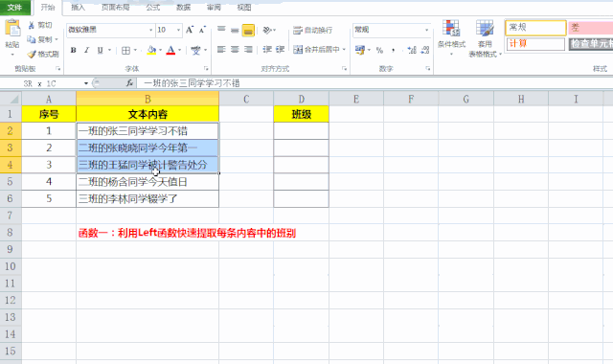Image resolution: width=613 pixels, height=364 pixels.
Task: Align text left
Action: (x=221, y=50)
